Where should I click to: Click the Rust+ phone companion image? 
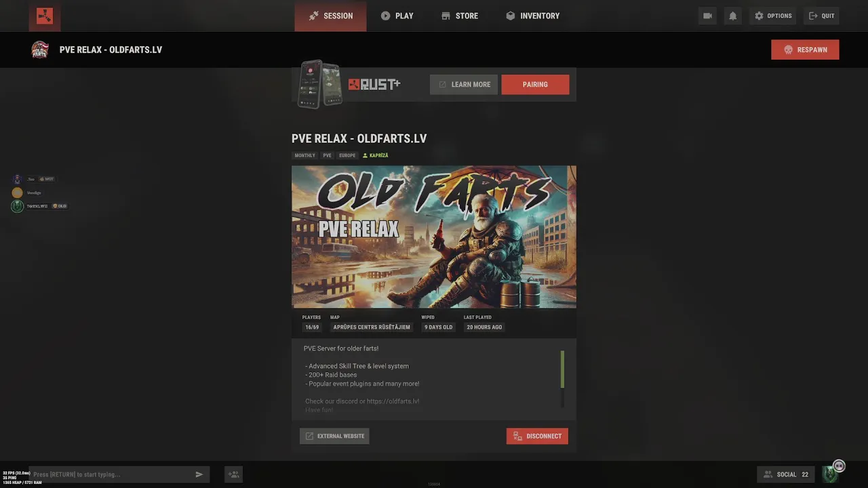[x=321, y=85]
